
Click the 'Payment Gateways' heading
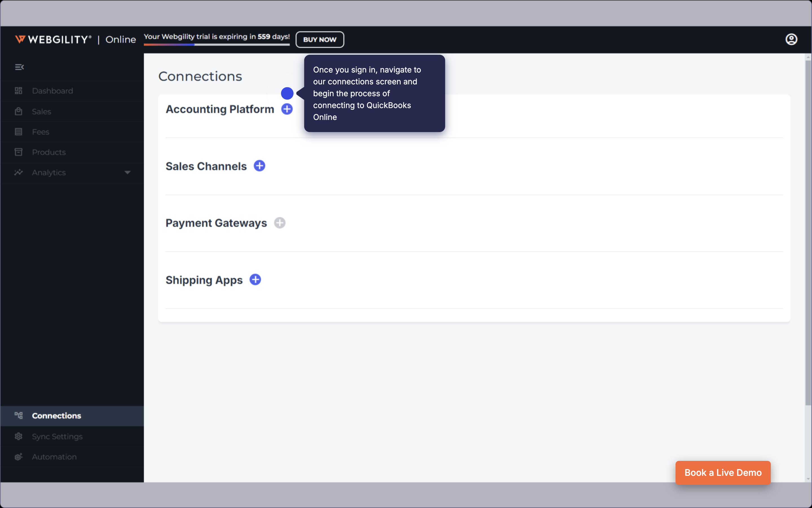point(216,223)
